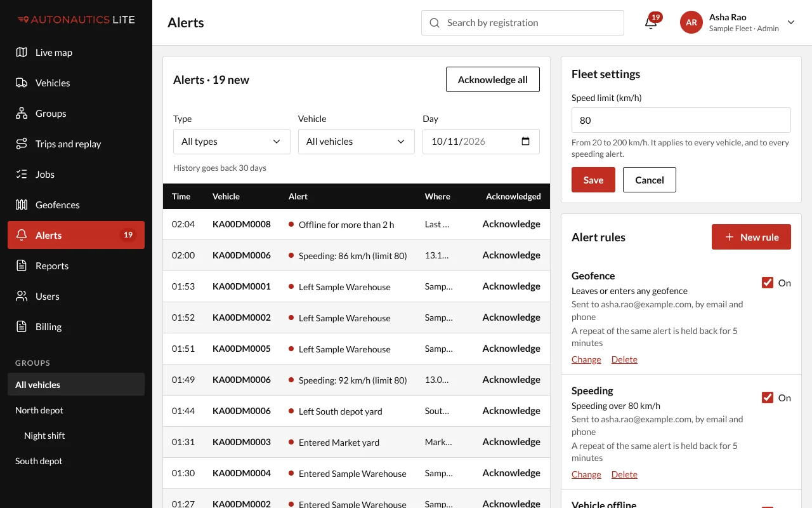Expand the Asha Rao account menu chevron
Screen dimensions: 812x508
pos(791,23)
